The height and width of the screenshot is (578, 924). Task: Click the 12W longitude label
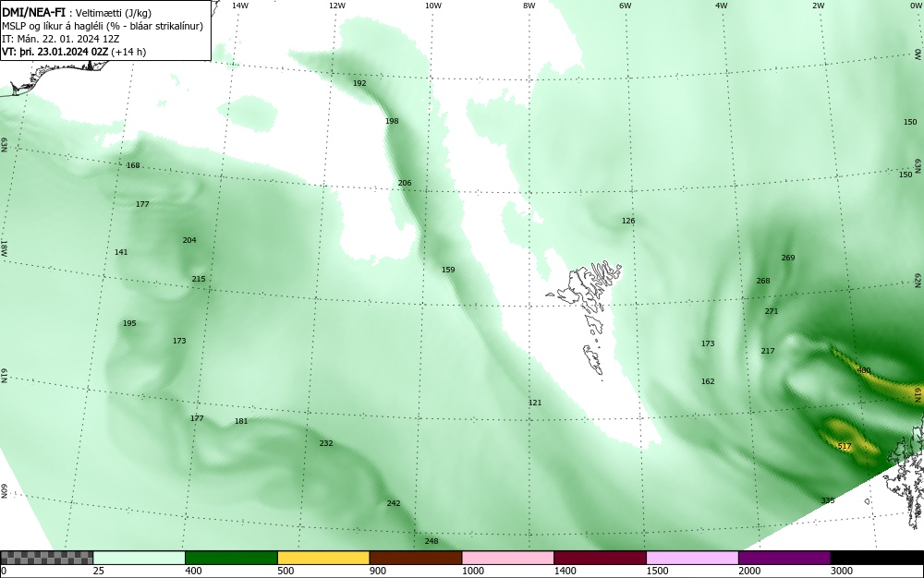(337, 6)
